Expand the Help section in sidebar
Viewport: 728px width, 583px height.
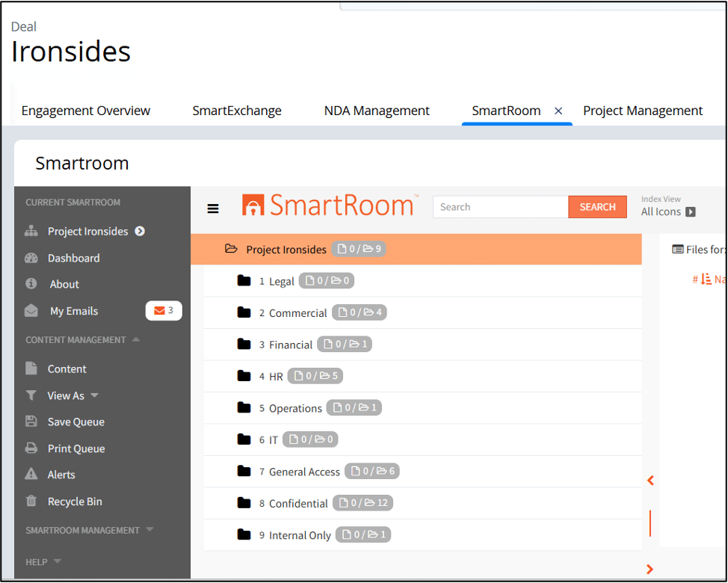(58, 561)
